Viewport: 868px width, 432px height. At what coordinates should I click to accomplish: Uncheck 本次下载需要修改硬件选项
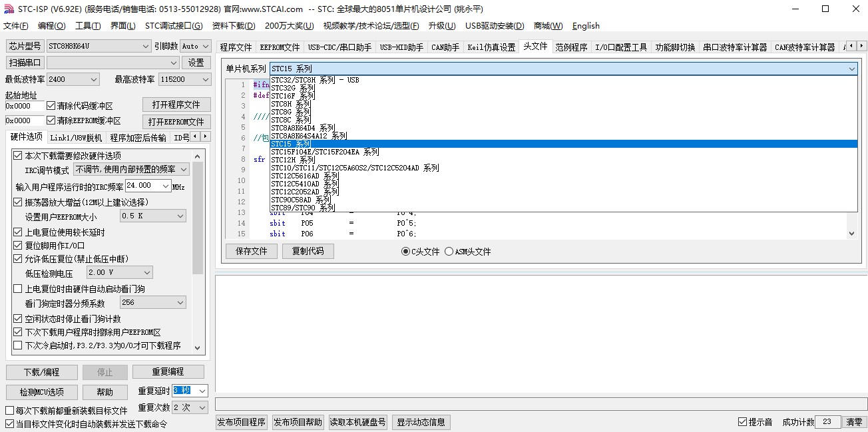18,155
